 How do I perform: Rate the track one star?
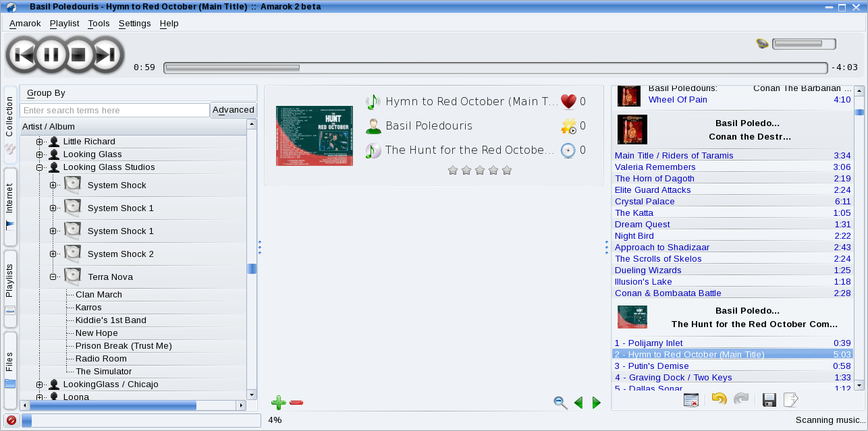click(453, 171)
